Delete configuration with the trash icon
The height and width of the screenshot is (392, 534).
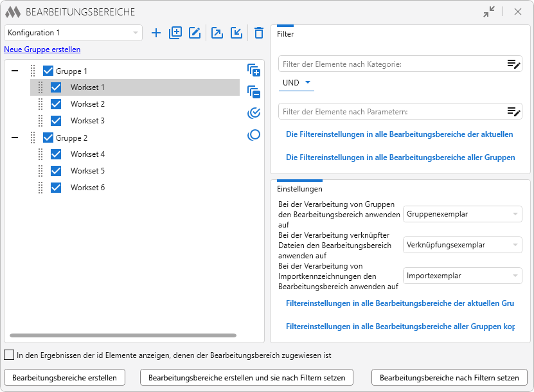pyautogui.click(x=258, y=33)
